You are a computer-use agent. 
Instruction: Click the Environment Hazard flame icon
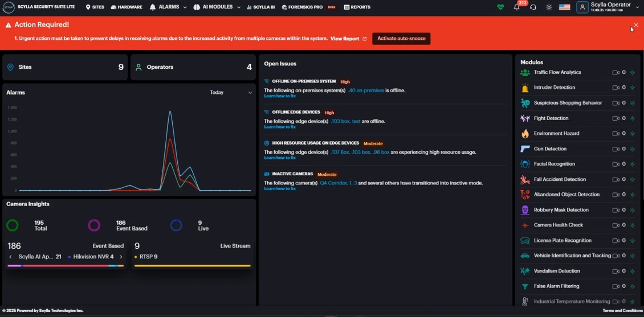tap(525, 134)
